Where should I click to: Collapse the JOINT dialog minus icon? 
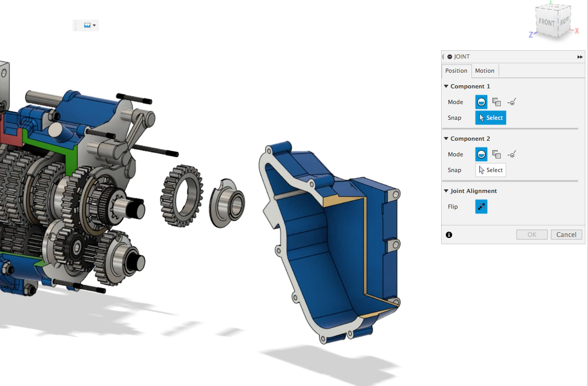[x=449, y=56]
